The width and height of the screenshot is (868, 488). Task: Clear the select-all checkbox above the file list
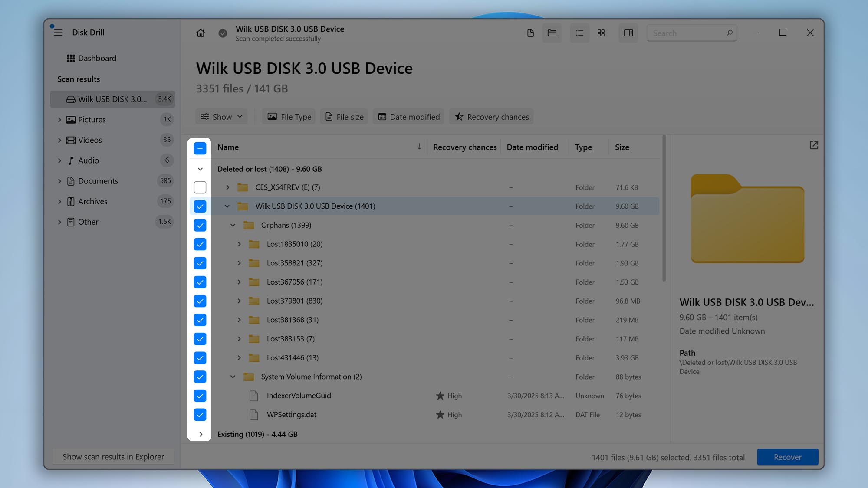point(200,148)
